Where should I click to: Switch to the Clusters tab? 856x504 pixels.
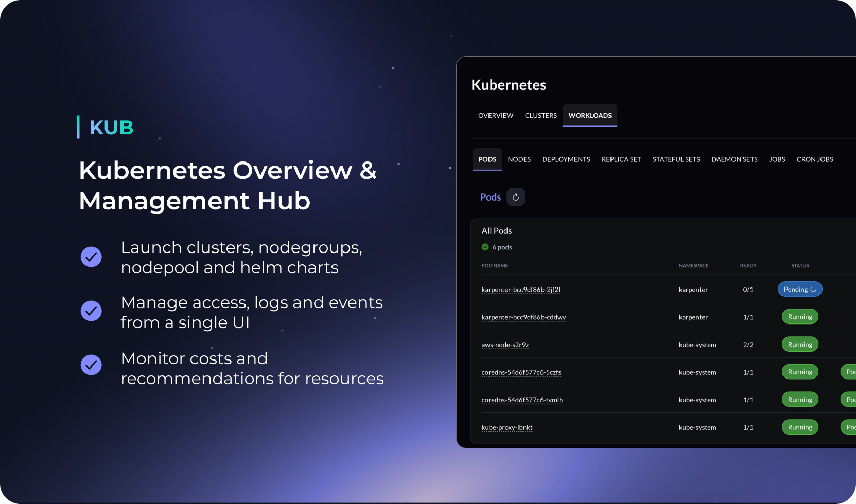541,116
